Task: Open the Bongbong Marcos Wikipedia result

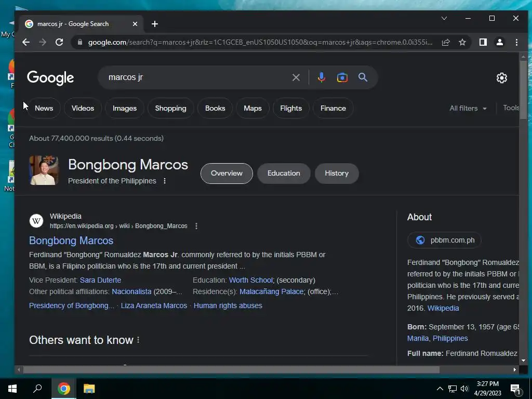Action: point(71,241)
